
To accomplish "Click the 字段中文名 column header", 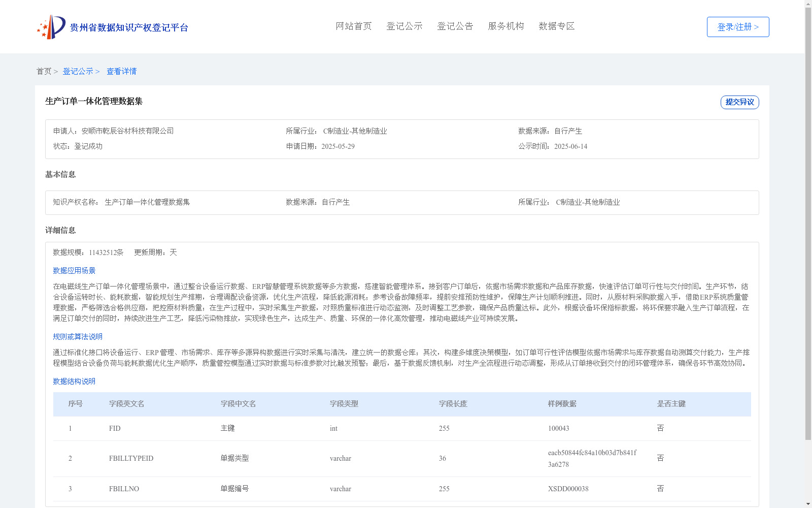I will tap(238, 404).
